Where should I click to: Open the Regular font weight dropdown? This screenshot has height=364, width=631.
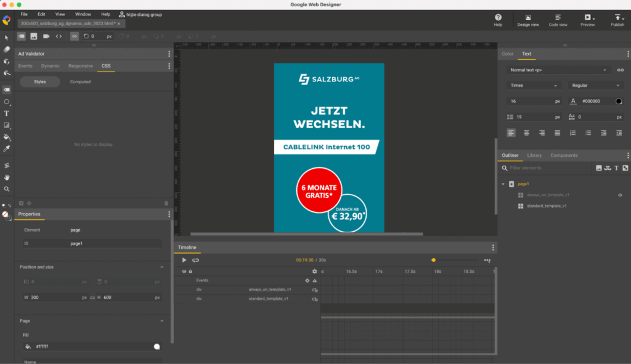click(595, 85)
